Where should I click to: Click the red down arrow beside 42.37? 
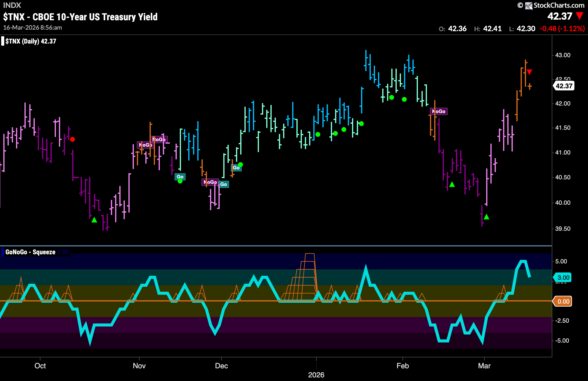(x=580, y=16)
